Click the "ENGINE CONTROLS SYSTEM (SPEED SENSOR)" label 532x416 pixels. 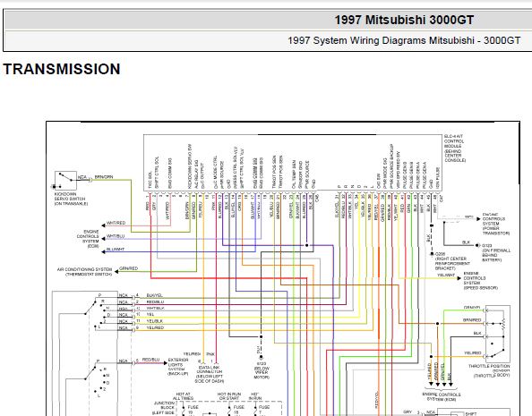click(480, 281)
